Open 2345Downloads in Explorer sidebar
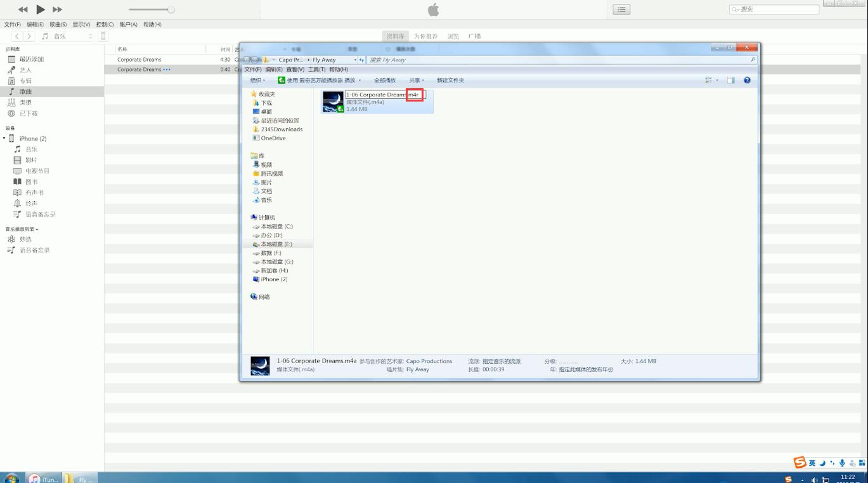This screenshot has height=483, width=868. coord(282,129)
